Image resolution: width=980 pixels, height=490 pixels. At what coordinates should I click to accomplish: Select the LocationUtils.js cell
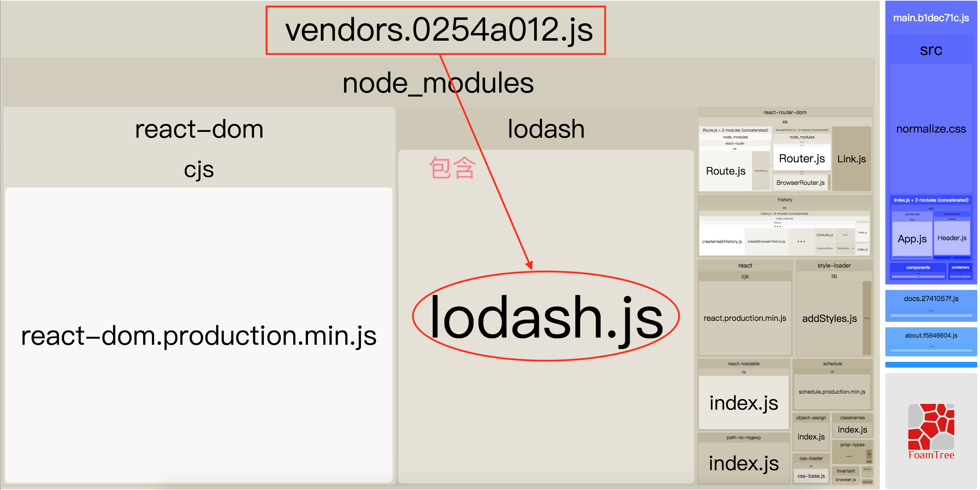click(825, 248)
